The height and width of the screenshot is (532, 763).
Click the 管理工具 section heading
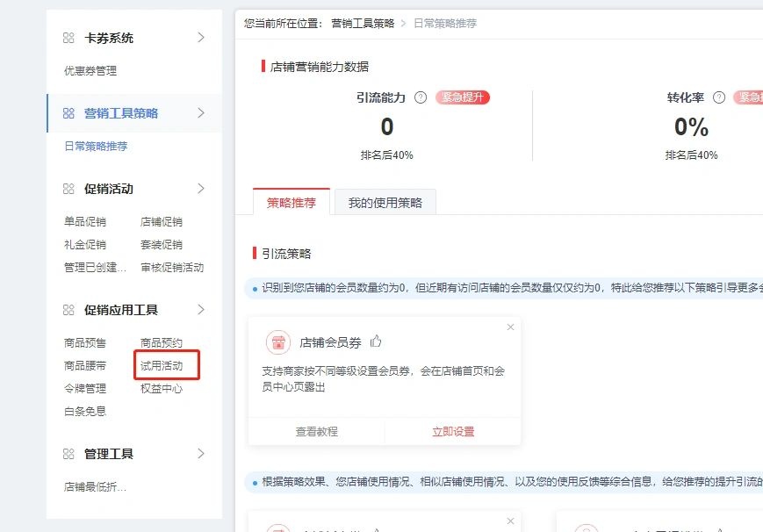point(109,454)
